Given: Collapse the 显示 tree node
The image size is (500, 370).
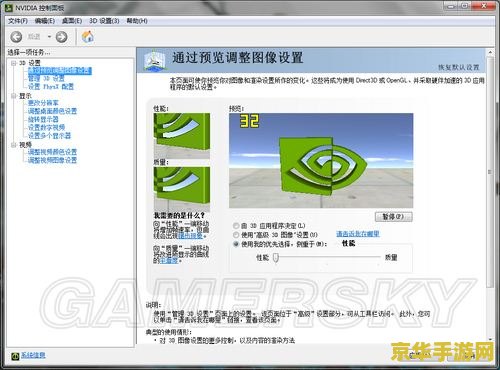Looking at the screenshot, I should pyautogui.click(x=14, y=96).
